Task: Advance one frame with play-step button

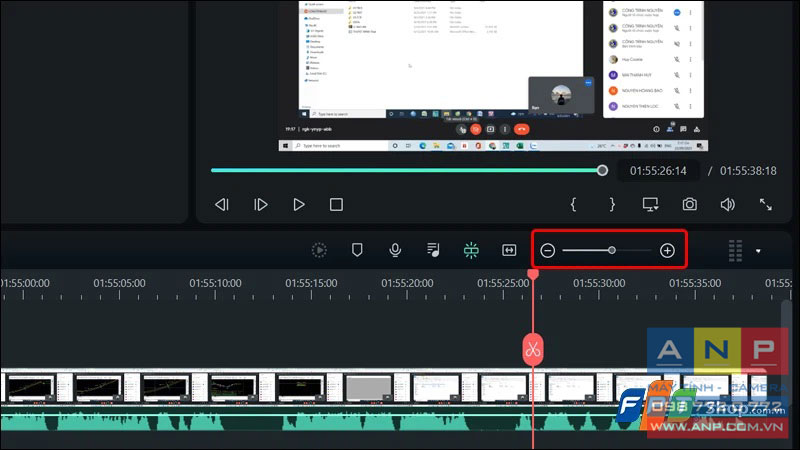Action: (x=261, y=205)
